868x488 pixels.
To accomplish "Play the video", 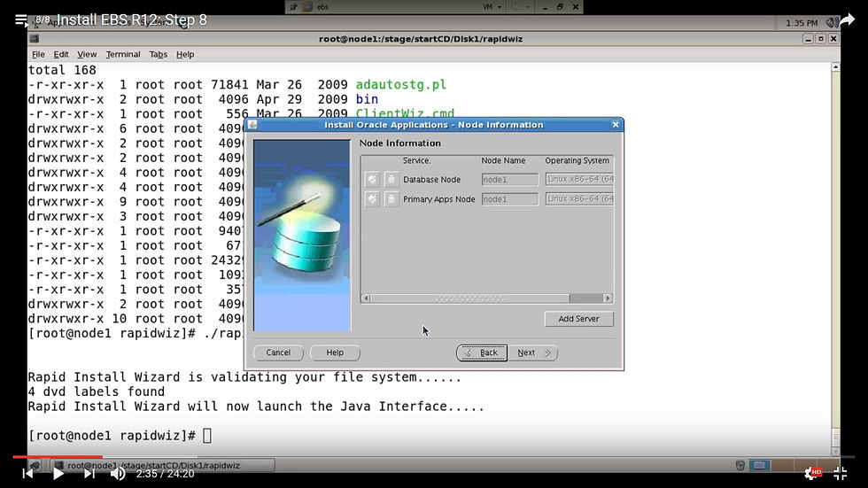I will pyautogui.click(x=58, y=474).
